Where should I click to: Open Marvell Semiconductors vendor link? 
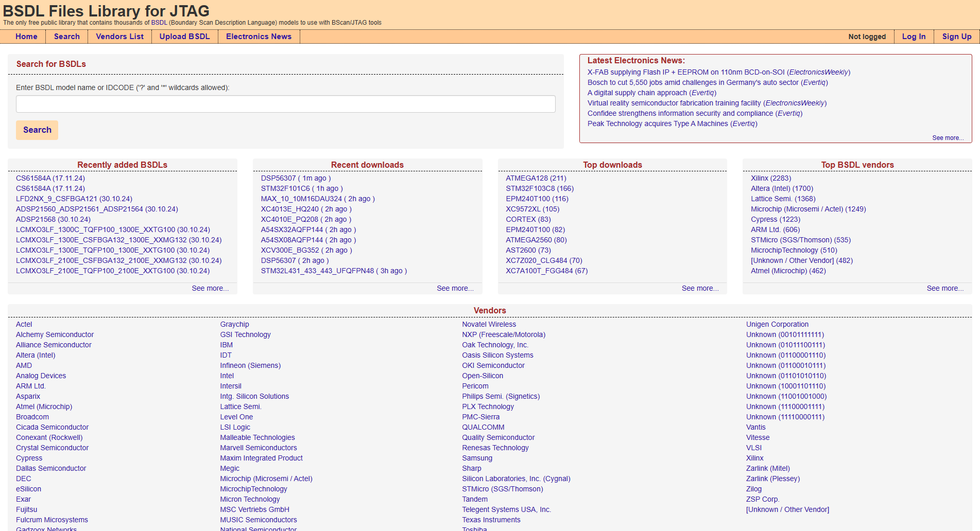(x=259, y=448)
